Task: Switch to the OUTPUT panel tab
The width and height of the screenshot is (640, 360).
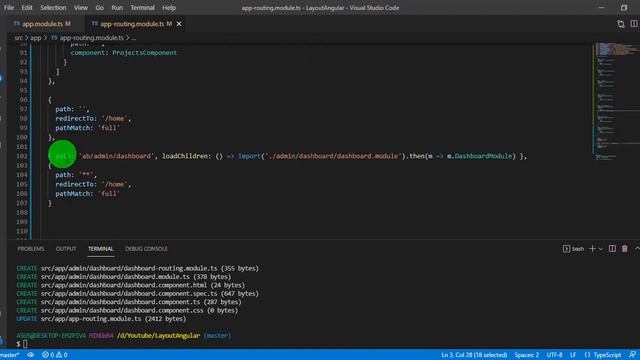Action: coord(66,249)
